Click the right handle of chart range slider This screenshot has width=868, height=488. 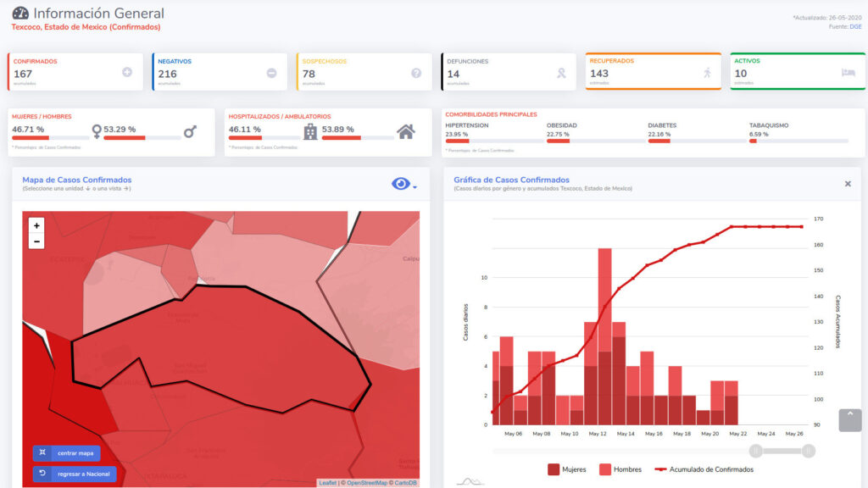(x=809, y=451)
